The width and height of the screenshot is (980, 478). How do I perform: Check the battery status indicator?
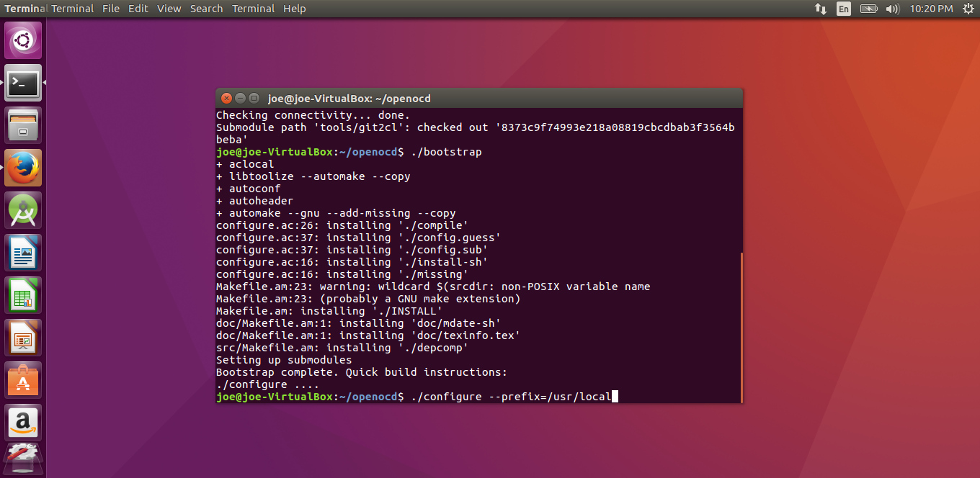click(x=868, y=9)
